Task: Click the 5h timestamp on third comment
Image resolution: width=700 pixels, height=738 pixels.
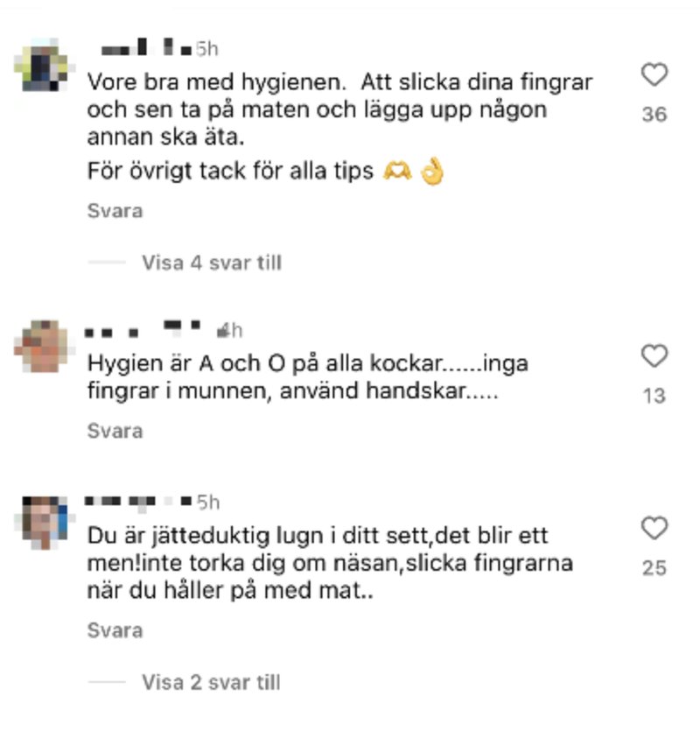Action: pyautogui.click(x=208, y=503)
